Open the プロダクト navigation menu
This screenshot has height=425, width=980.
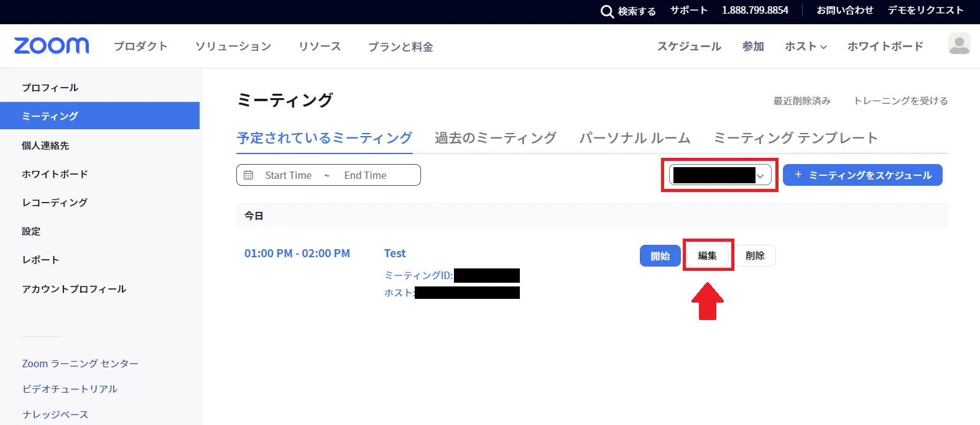click(141, 47)
